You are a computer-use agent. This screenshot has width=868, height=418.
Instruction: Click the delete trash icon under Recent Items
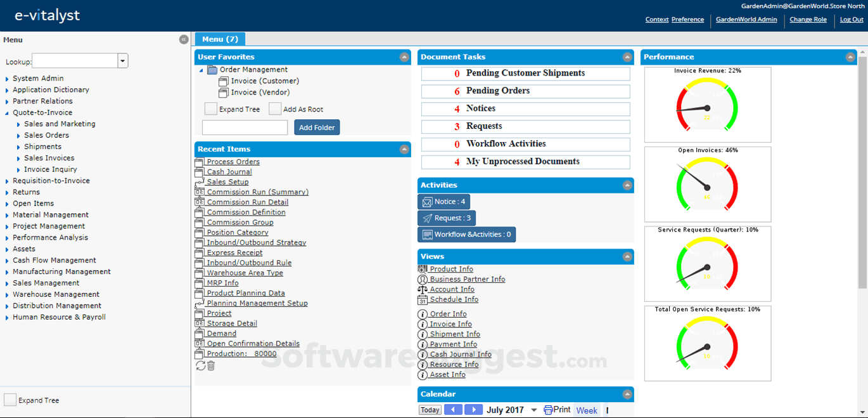210,366
